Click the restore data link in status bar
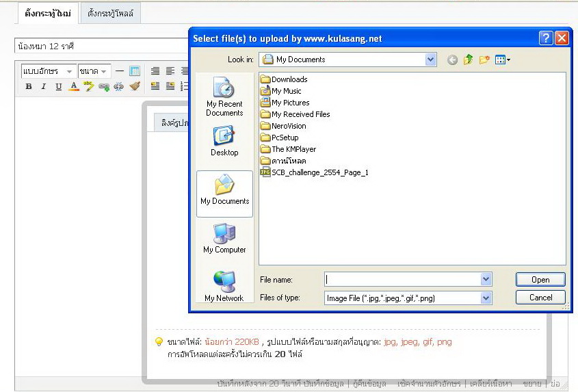This screenshot has width=578, height=392. (369, 384)
